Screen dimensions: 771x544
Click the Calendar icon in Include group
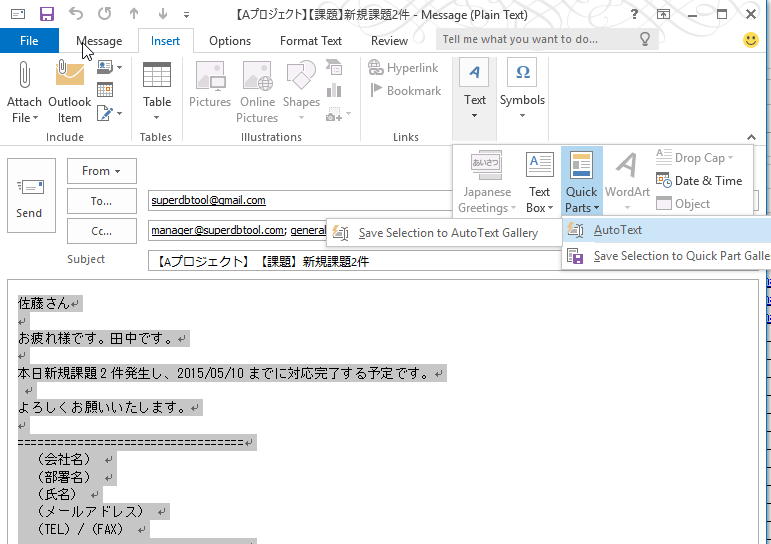point(105,90)
